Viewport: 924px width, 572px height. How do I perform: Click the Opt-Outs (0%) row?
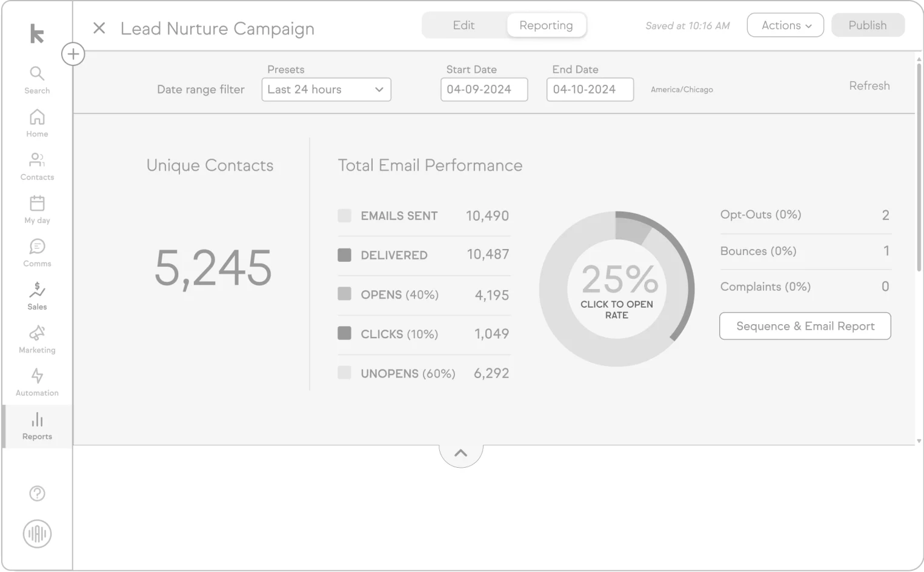click(805, 215)
